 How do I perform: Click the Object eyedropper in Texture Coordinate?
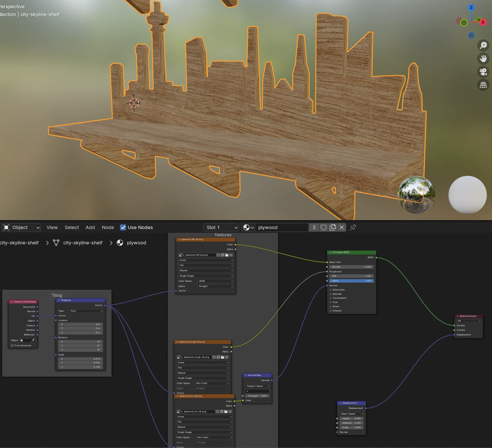[x=33, y=340]
